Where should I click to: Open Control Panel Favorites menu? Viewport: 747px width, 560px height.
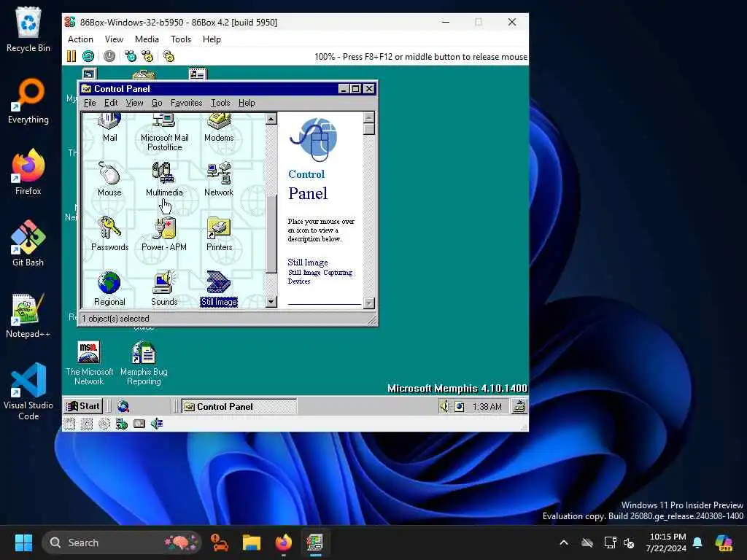[186, 103]
